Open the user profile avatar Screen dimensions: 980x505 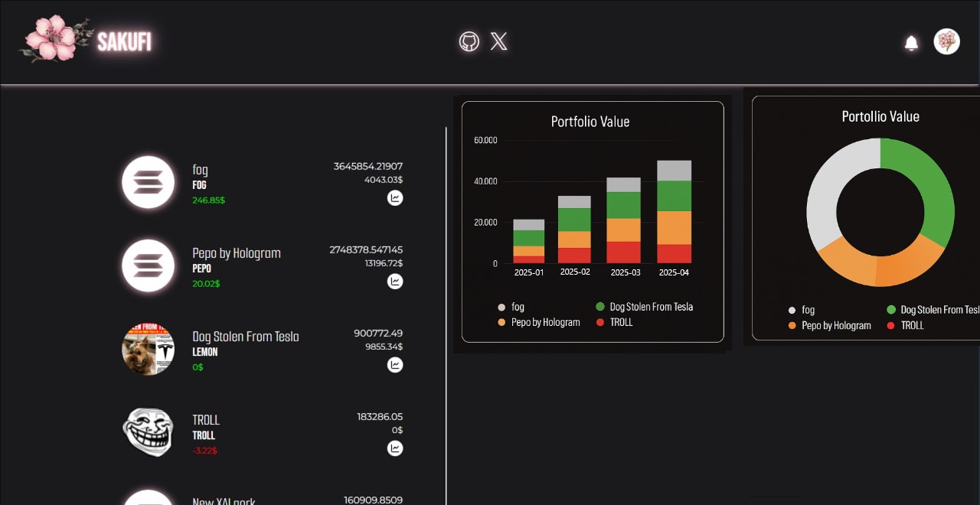[947, 41]
